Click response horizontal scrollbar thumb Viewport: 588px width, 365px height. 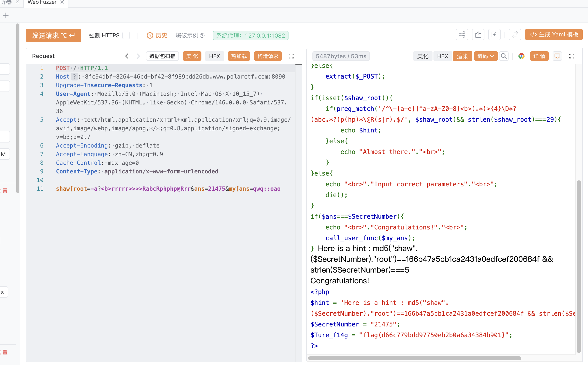point(414,358)
